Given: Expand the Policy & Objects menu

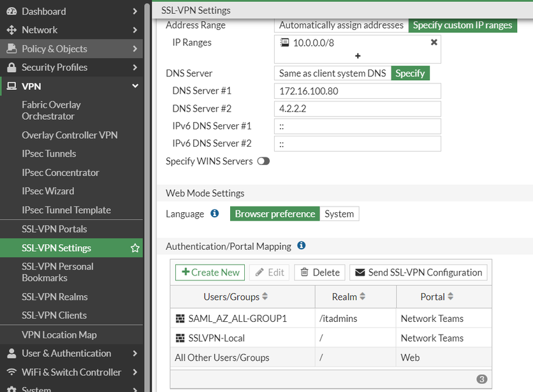Looking at the screenshot, I should [x=135, y=48].
